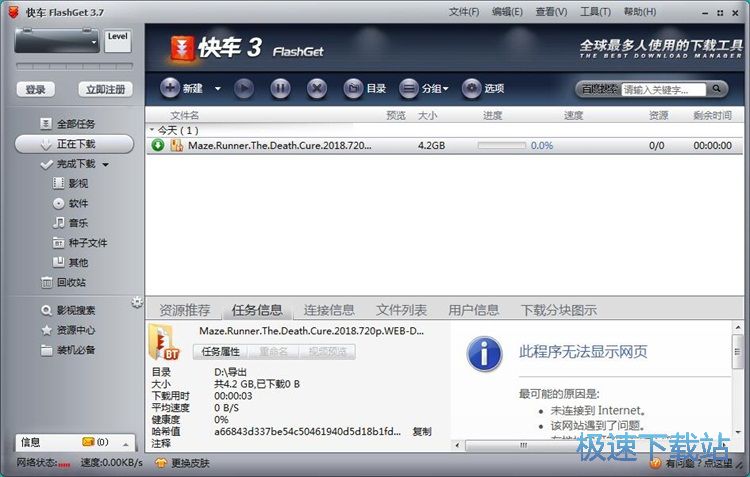Collapse the 今天 (1) group
Viewport: 750px width, 477px height.
(152, 130)
